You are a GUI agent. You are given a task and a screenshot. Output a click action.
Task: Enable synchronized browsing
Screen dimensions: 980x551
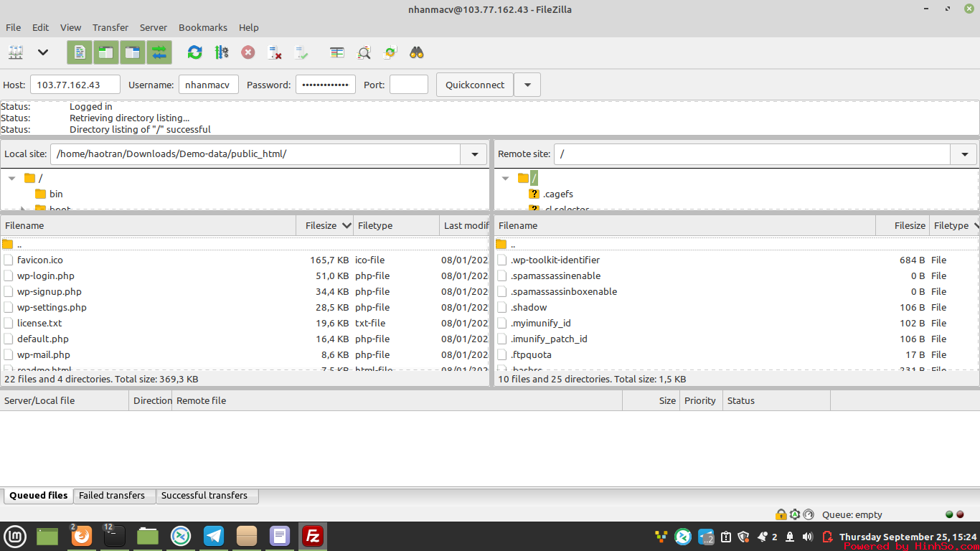click(390, 52)
